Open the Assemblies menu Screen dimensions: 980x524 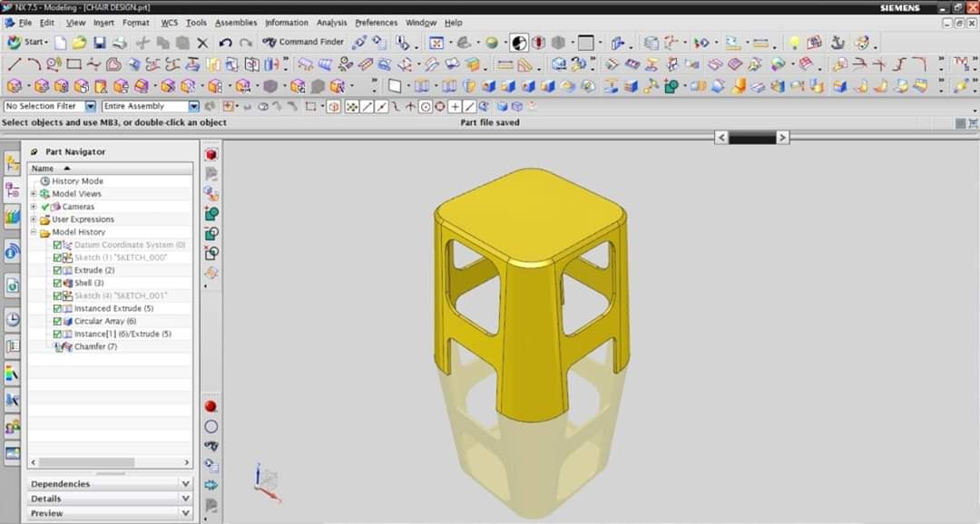[236, 23]
